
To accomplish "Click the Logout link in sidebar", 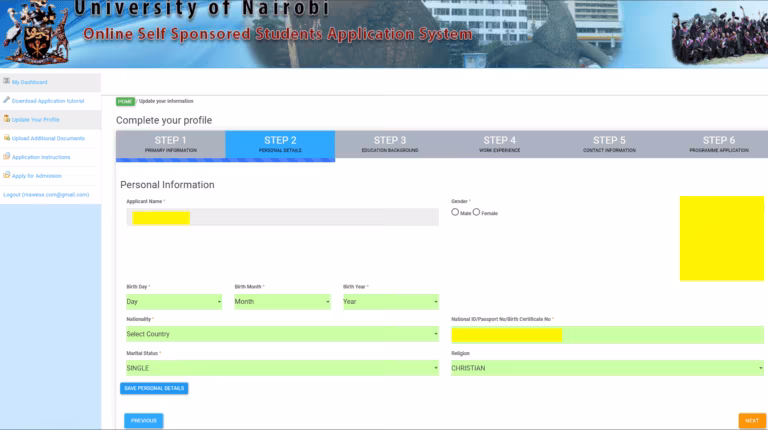I will (x=46, y=194).
